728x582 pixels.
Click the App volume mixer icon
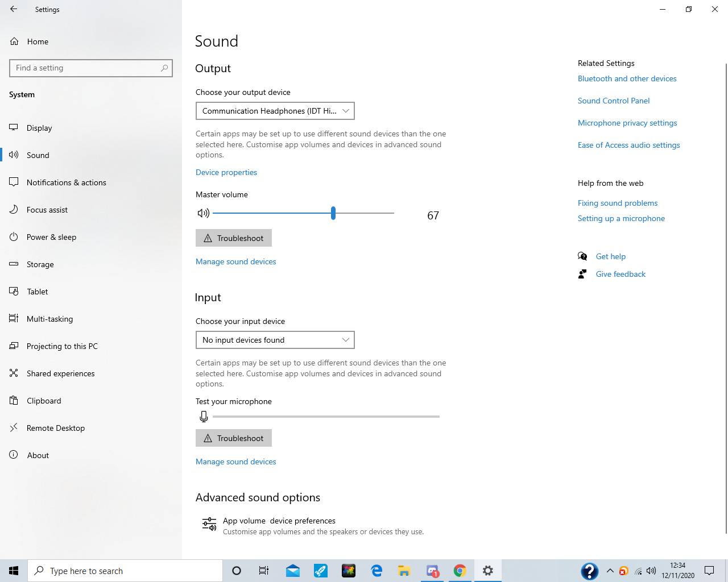click(209, 524)
